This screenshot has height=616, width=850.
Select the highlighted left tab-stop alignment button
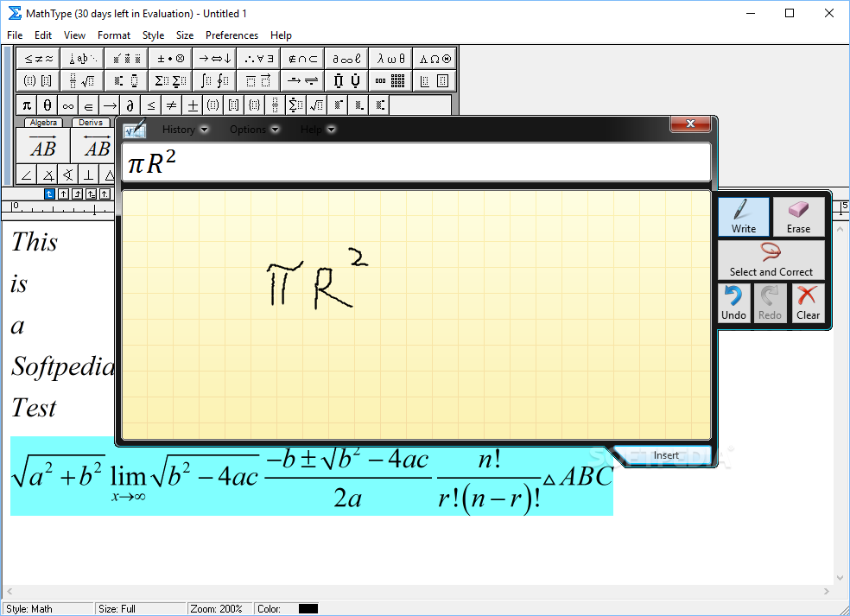coord(49,194)
